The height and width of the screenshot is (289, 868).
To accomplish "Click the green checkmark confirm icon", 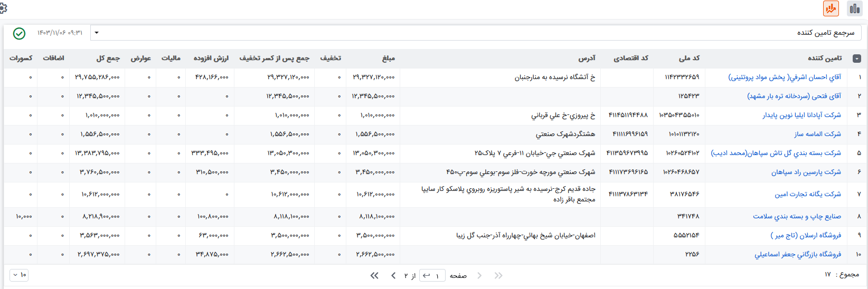I will (19, 33).
